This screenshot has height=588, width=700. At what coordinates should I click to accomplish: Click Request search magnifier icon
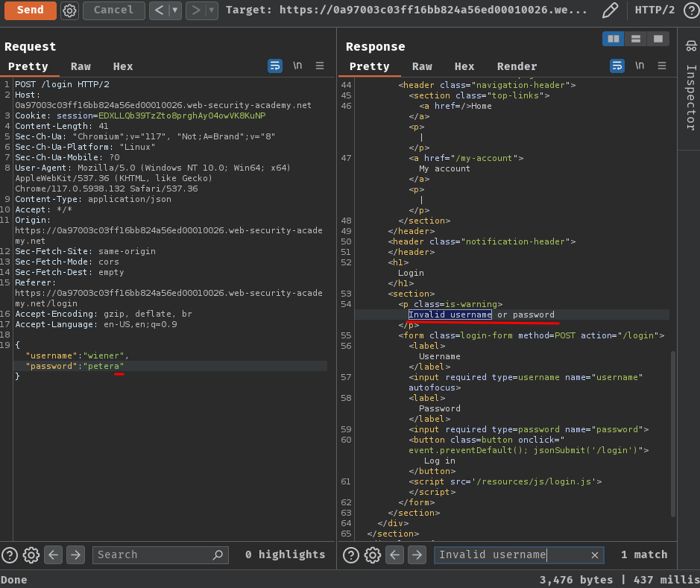218,555
